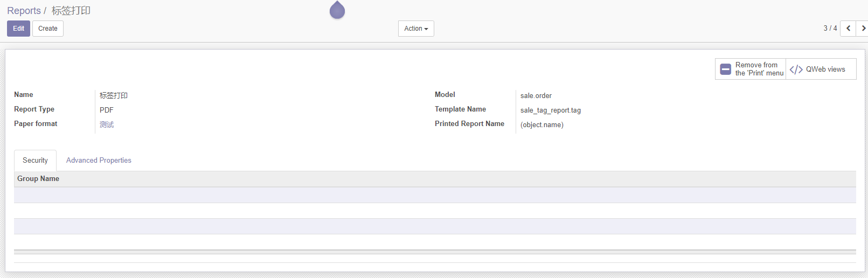Click the purple droplet icon at top
The height and width of the screenshot is (278, 868).
pyautogui.click(x=337, y=10)
